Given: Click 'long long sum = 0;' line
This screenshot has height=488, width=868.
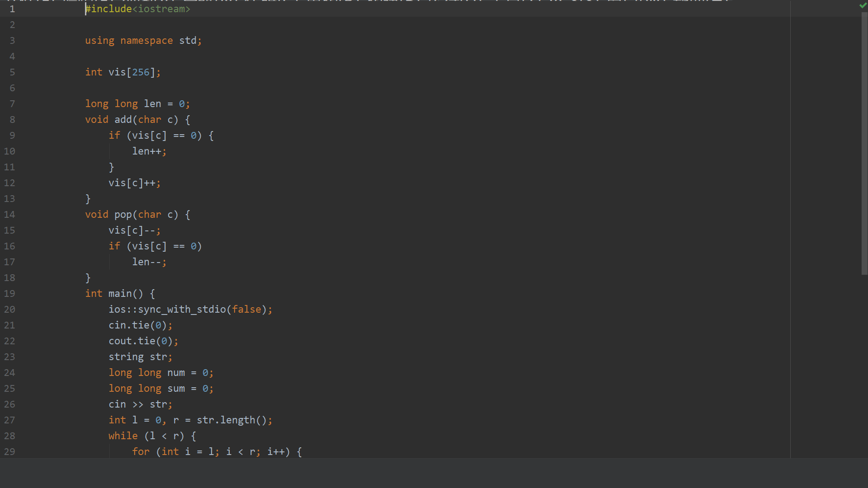Looking at the screenshot, I should click(161, 389).
